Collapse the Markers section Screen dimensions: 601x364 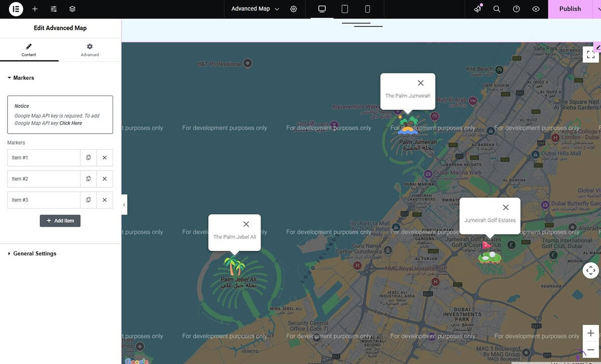coord(21,78)
